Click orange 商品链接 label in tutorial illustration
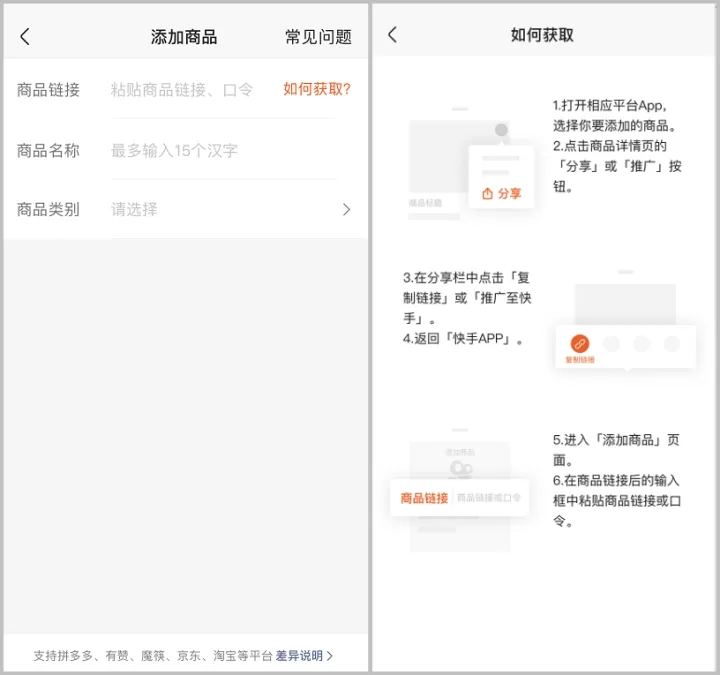The width and height of the screenshot is (720, 675). pos(424,497)
